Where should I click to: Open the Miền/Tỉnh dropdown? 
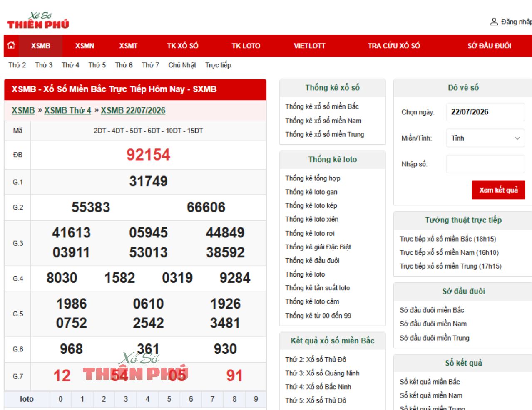point(485,138)
